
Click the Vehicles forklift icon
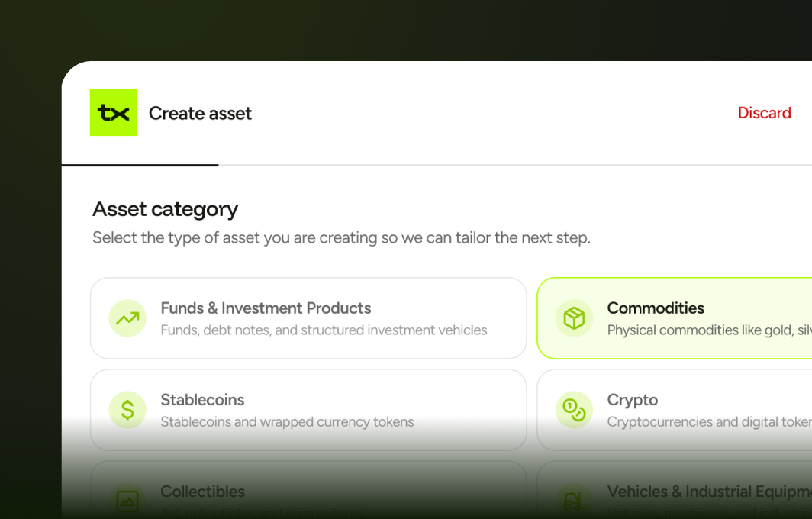(x=574, y=501)
